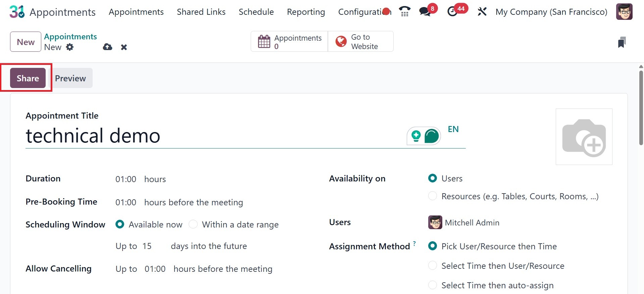
Task: Open the Reporting menu
Action: click(x=306, y=12)
